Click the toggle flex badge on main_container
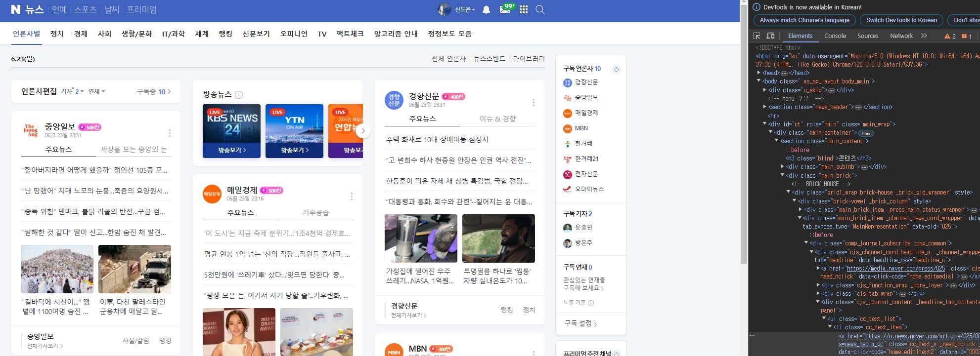This screenshot has height=356, width=980. (865, 133)
